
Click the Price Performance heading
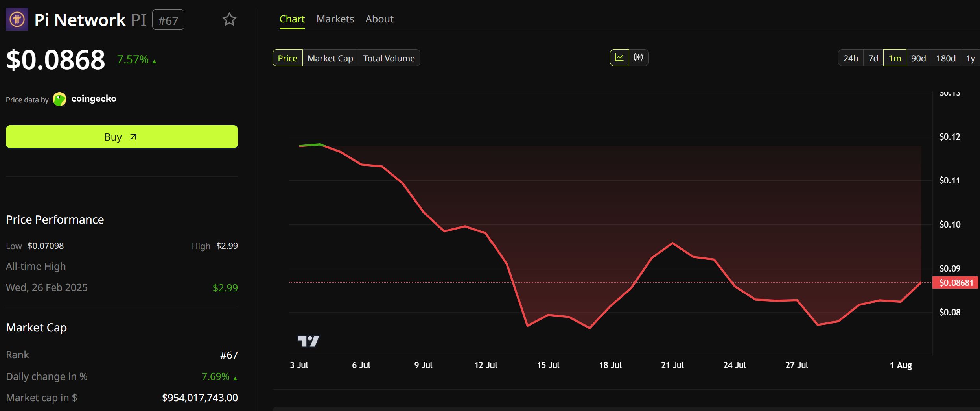55,219
